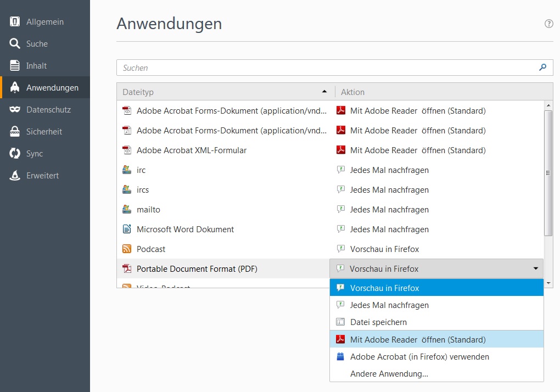The height and width of the screenshot is (392, 560).
Task: Click the Anwendungen rocket icon in sidebar
Action: pos(15,87)
